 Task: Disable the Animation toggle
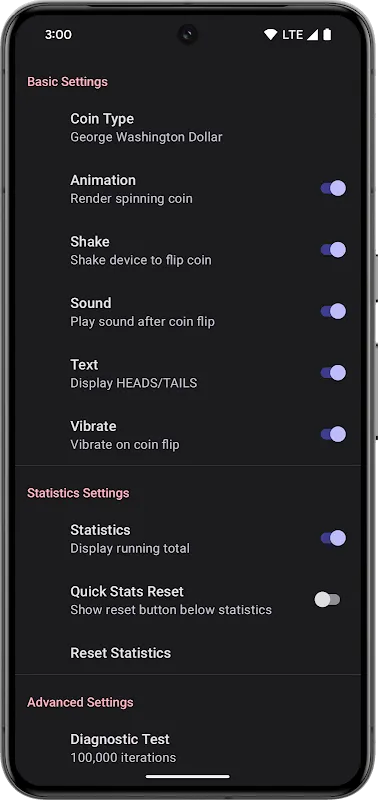click(333, 188)
